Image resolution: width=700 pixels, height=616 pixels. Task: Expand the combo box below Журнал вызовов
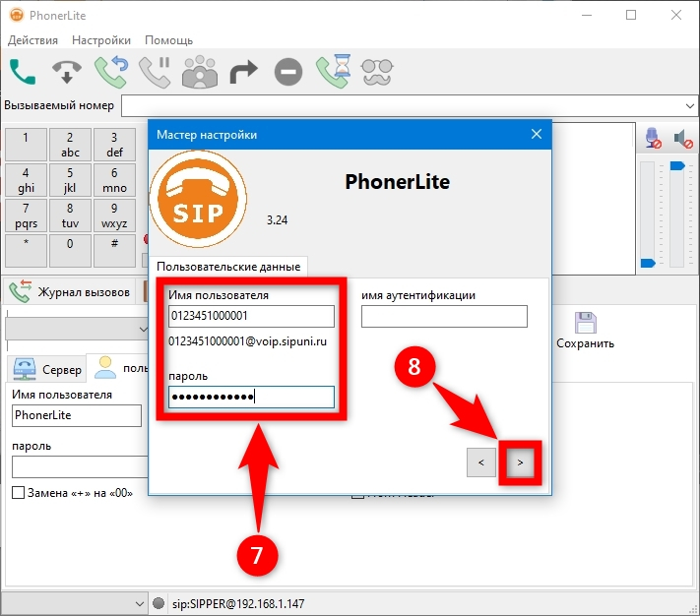coord(143,330)
